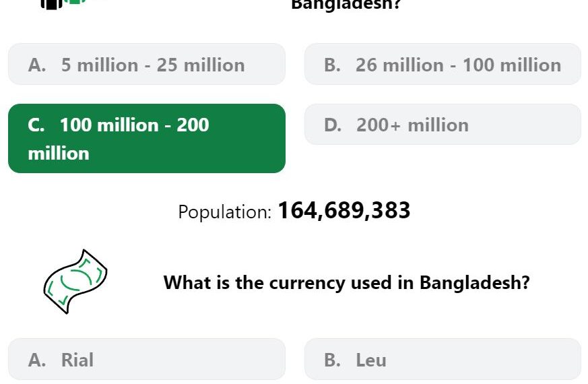The image size is (588, 384).
Task: Click the 'C.' letter in green option
Action: [x=36, y=125]
